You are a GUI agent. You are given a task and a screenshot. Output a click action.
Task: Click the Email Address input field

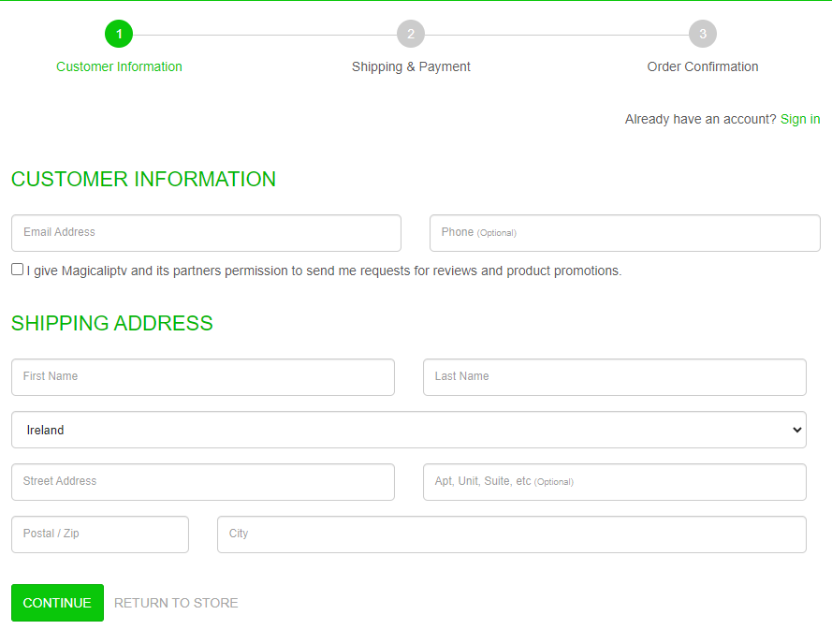tap(206, 233)
